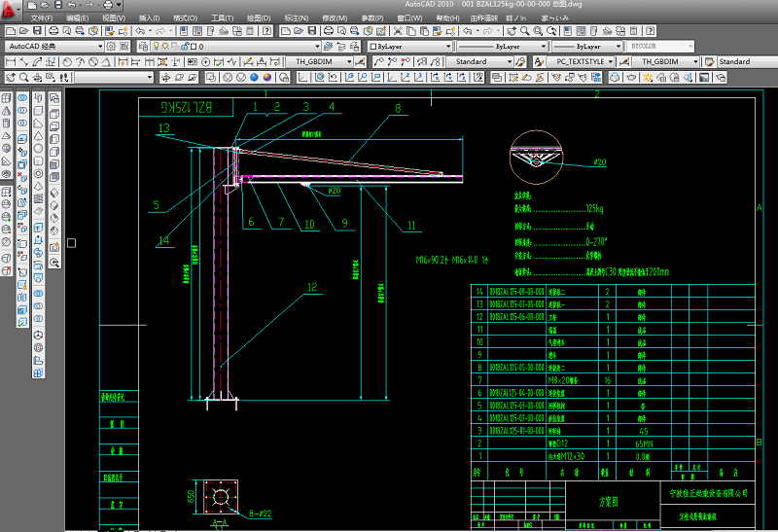Click the 帮助(H) help menu
Screen dimensions: 778x532
[447, 18]
